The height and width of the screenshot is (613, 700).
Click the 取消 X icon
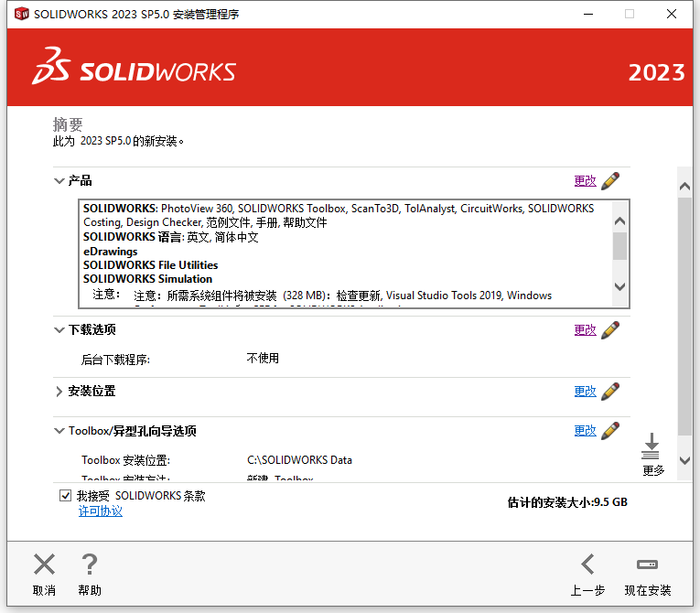point(44,564)
